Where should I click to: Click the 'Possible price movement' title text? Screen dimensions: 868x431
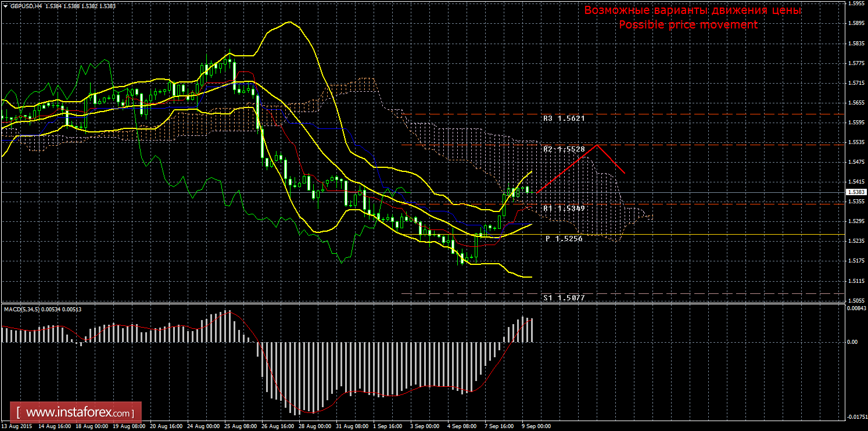pos(688,25)
